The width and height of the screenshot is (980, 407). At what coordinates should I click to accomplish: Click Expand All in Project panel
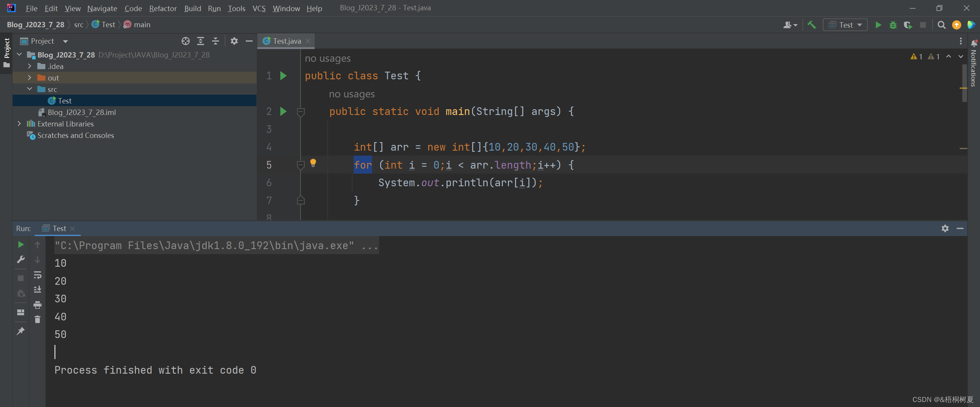[201, 41]
